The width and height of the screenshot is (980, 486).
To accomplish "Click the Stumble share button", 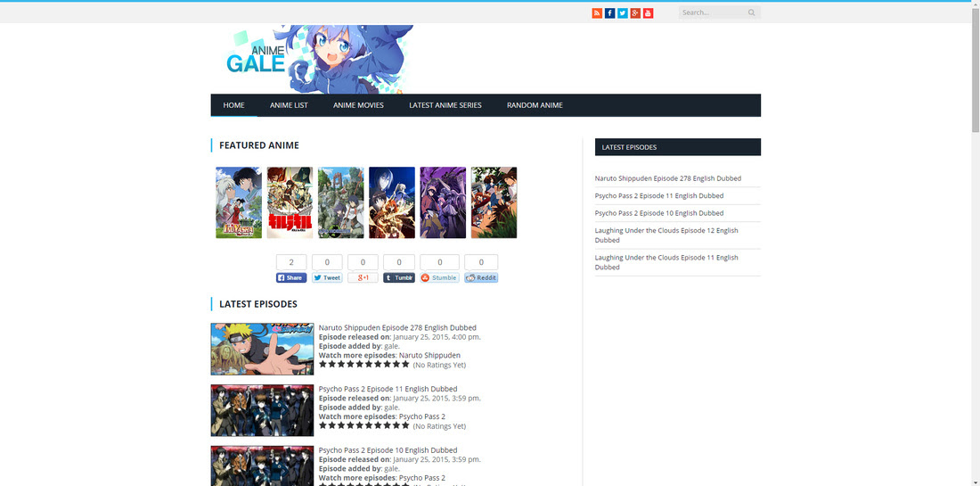I will [439, 277].
